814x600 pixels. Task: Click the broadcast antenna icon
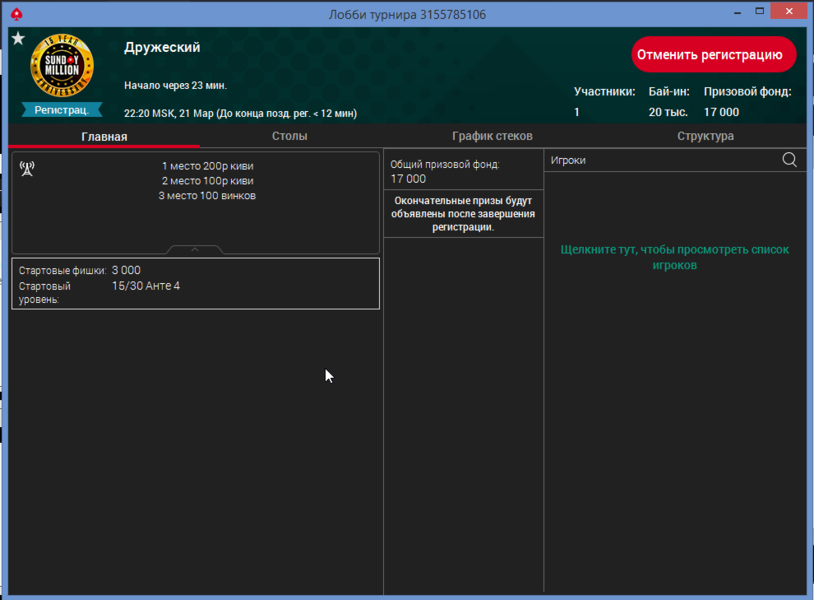click(27, 168)
